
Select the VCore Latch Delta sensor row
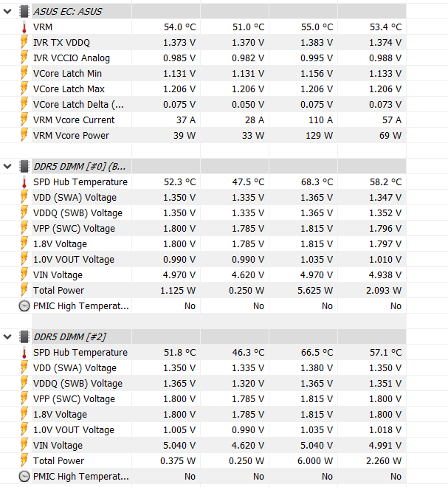78,105
